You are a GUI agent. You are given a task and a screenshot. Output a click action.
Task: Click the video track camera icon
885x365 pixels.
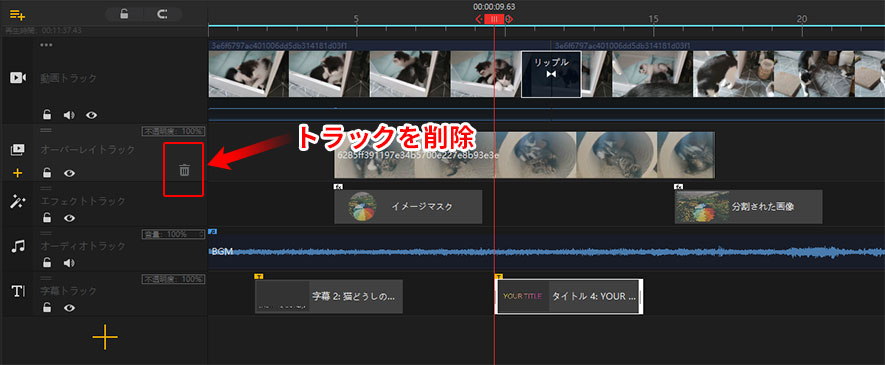point(18,78)
